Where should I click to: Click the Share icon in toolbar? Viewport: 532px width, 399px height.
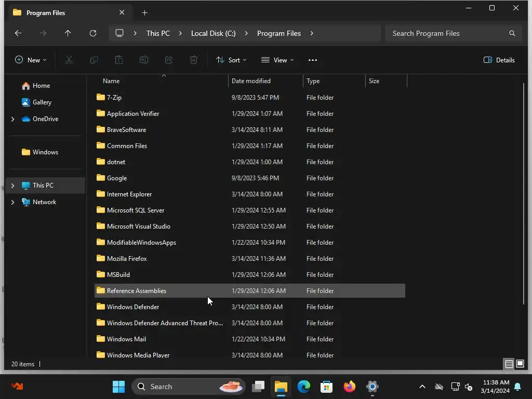coord(169,60)
